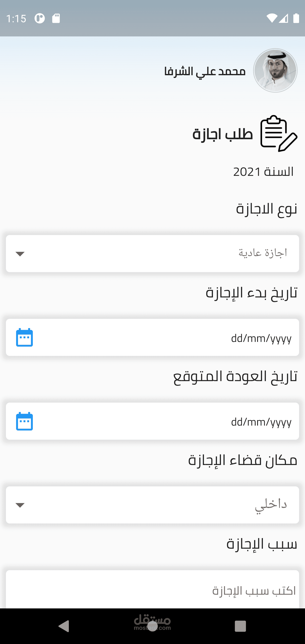Tap the Android recent apps square button
305x644 pixels.
(x=240, y=626)
